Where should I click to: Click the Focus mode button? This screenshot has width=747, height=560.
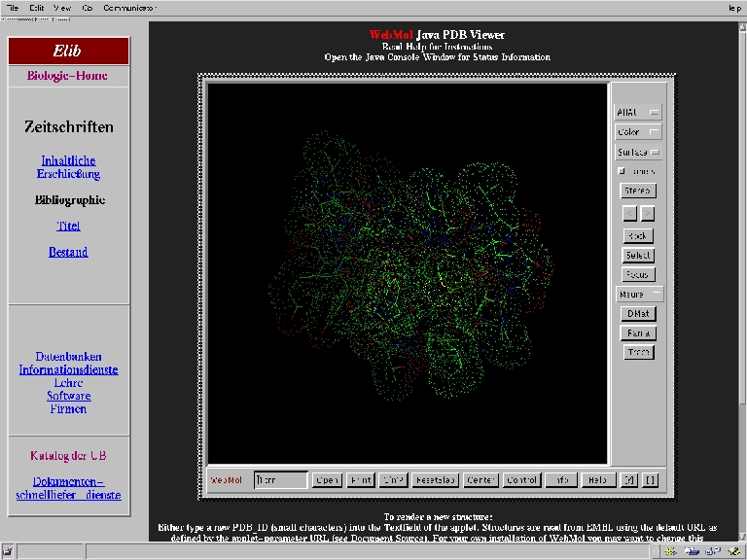click(638, 275)
